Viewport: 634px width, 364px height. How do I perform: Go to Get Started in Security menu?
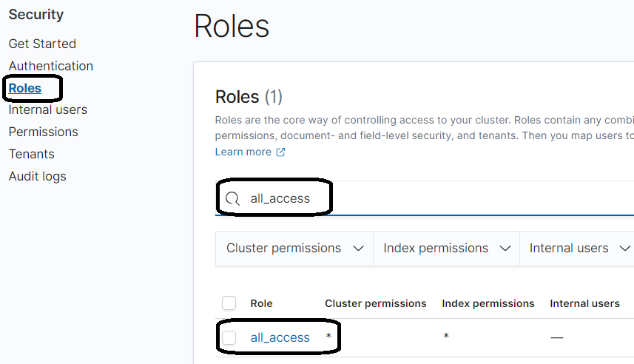pyautogui.click(x=42, y=44)
